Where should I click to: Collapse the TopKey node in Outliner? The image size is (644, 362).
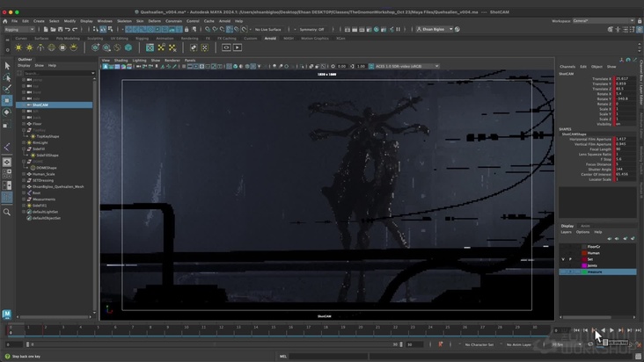tap(25, 130)
